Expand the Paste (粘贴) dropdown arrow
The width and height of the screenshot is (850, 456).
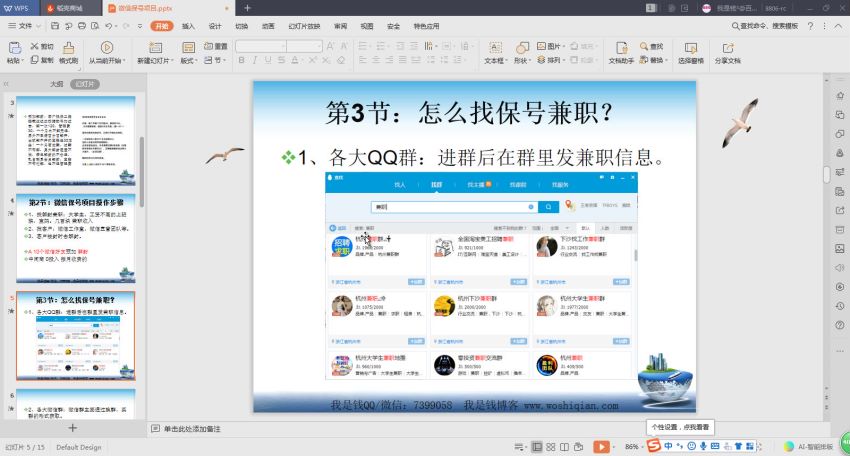(22, 61)
